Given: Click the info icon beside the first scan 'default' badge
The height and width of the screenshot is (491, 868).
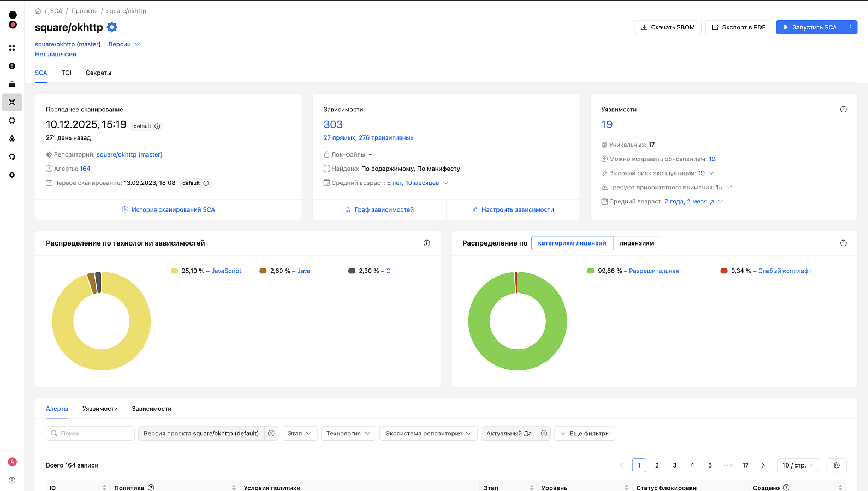Looking at the screenshot, I should (x=206, y=183).
